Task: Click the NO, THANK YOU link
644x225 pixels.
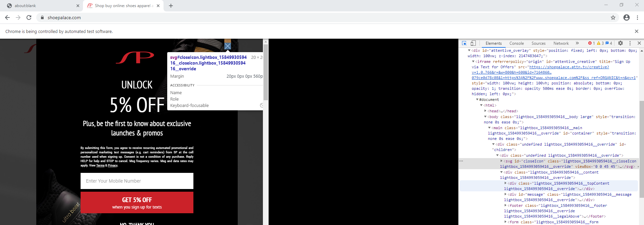Action: [137, 223]
